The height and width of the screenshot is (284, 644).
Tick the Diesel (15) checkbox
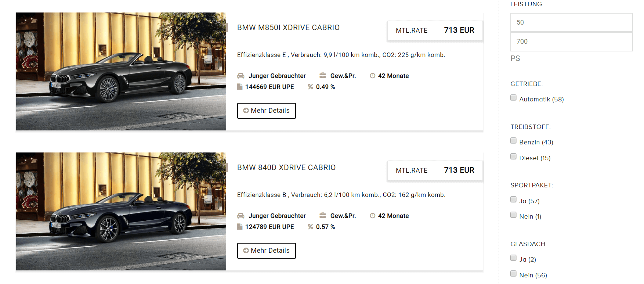click(x=513, y=157)
